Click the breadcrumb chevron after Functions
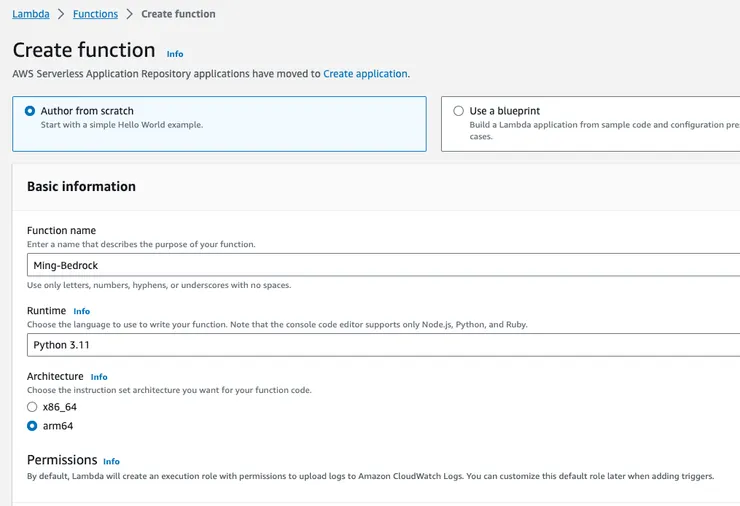This screenshot has width=740, height=506. tap(129, 14)
